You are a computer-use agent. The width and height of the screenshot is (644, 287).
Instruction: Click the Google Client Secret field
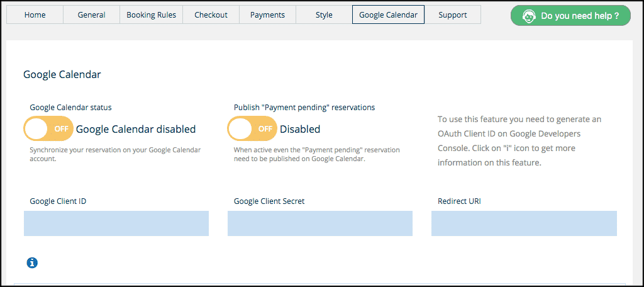pos(320,223)
